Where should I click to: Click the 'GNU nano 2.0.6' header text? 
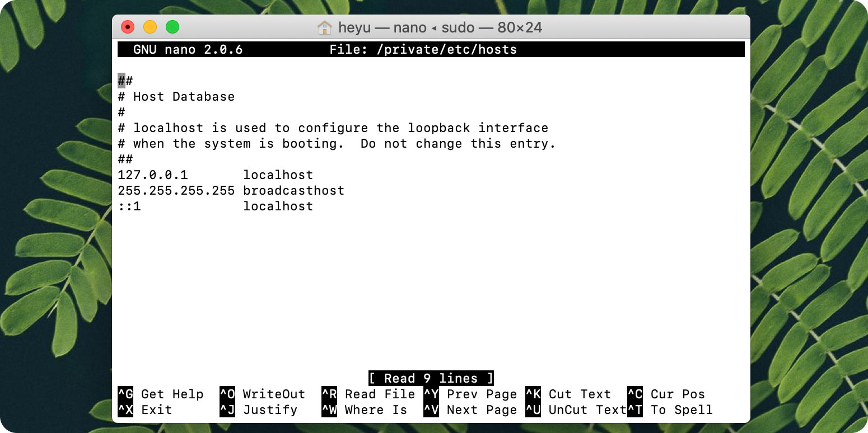click(x=188, y=49)
